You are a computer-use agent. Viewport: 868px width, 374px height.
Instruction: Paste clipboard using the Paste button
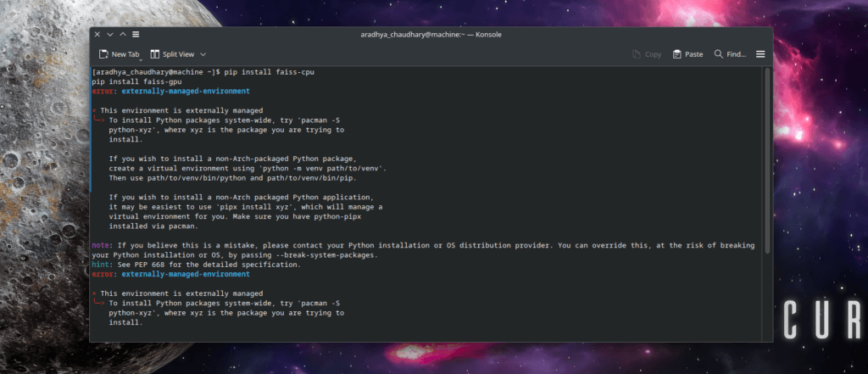point(687,54)
